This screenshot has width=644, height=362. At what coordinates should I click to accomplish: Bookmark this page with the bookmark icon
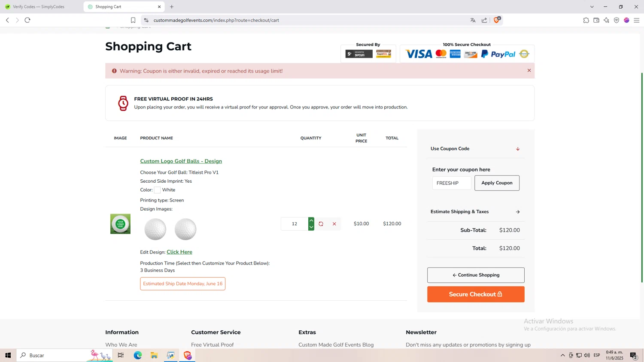point(133,20)
